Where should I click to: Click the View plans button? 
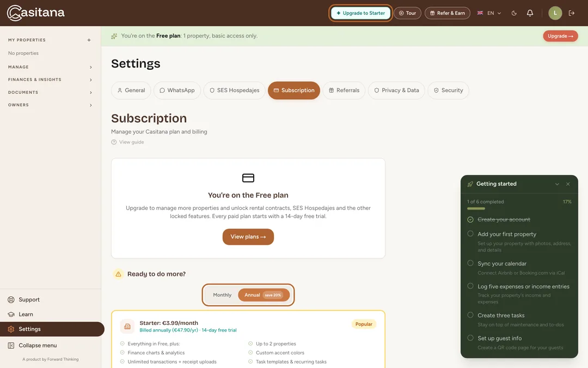[x=248, y=237]
